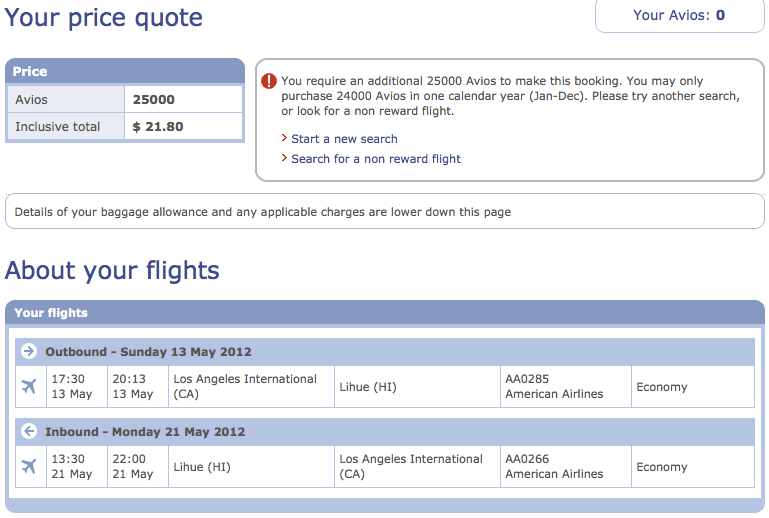Click the AA0285 American Airlines flight cell

565,387
